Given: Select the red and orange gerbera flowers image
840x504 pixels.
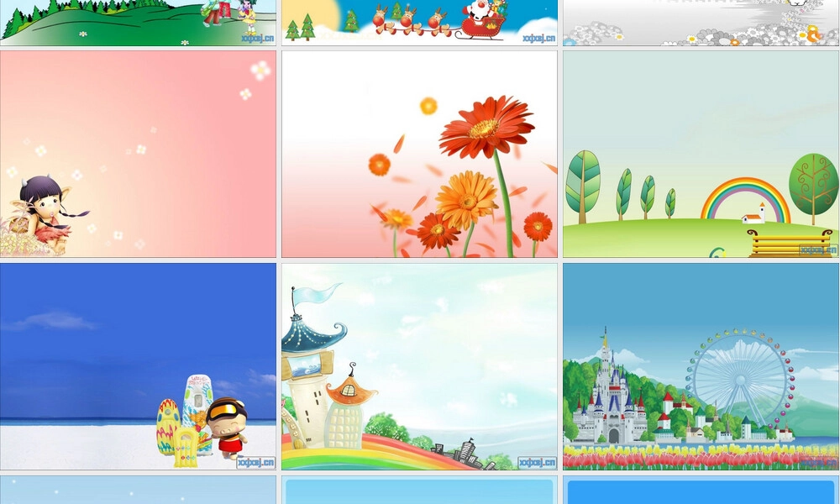Looking at the screenshot, I should [x=419, y=155].
